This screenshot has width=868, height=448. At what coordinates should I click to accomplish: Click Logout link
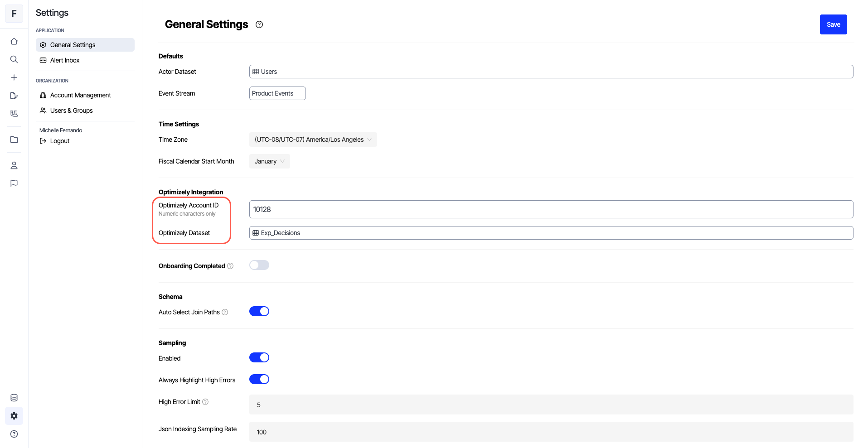59,141
